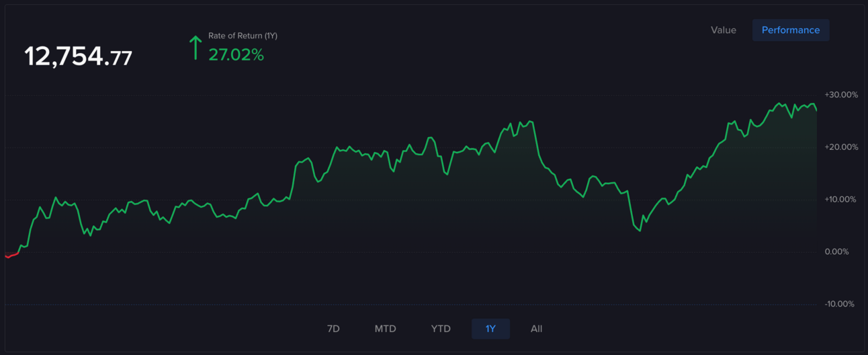The height and width of the screenshot is (355, 868).
Task: Select the Performance view toggle
Action: click(x=791, y=30)
